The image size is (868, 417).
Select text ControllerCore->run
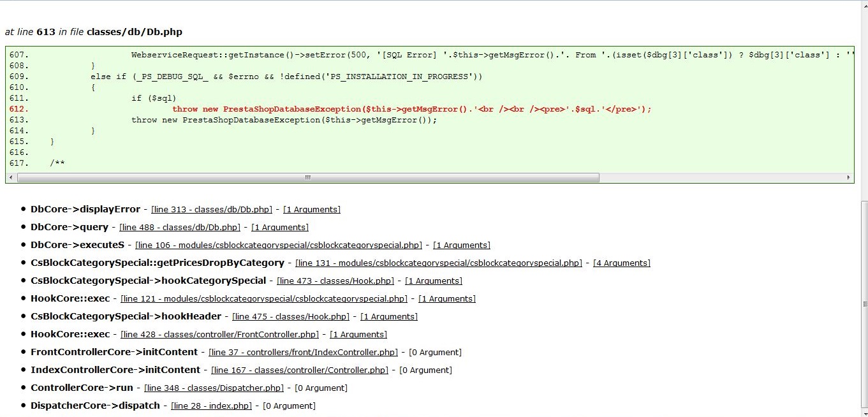(x=82, y=388)
